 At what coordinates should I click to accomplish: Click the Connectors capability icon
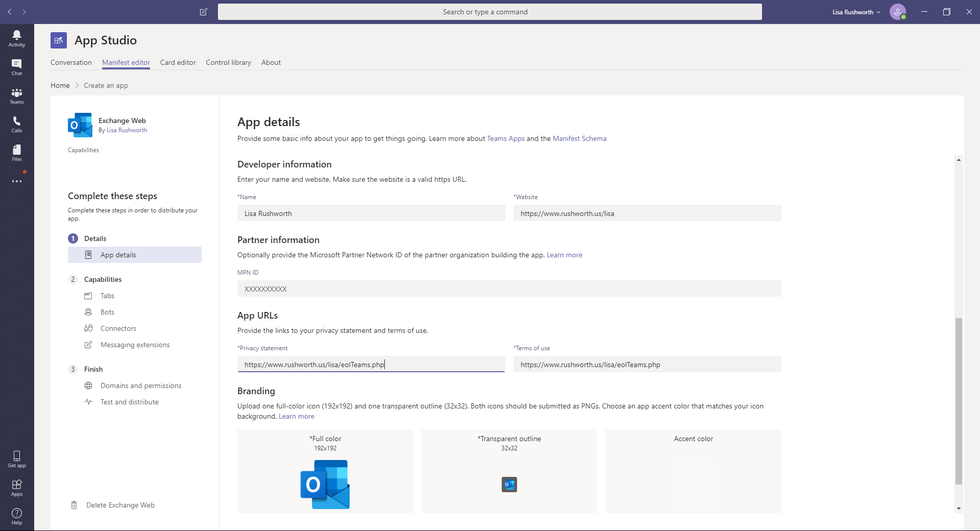pos(88,328)
